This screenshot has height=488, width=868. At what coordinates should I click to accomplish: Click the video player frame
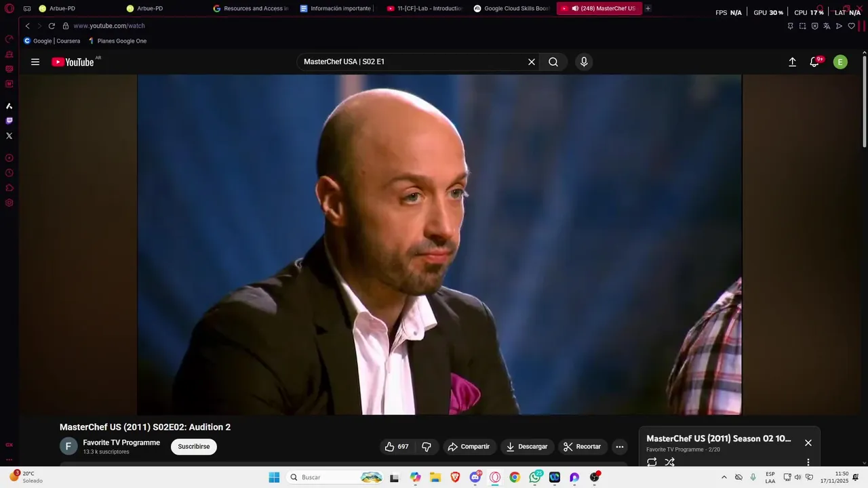pyautogui.click(x=439, y=245)
